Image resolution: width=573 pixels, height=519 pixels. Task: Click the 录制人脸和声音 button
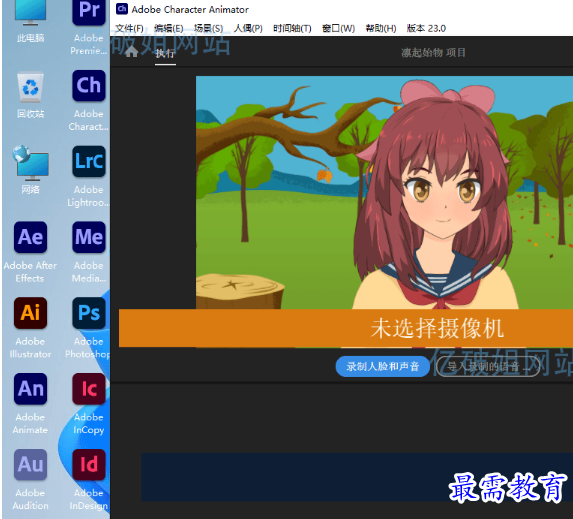(383, 366)
